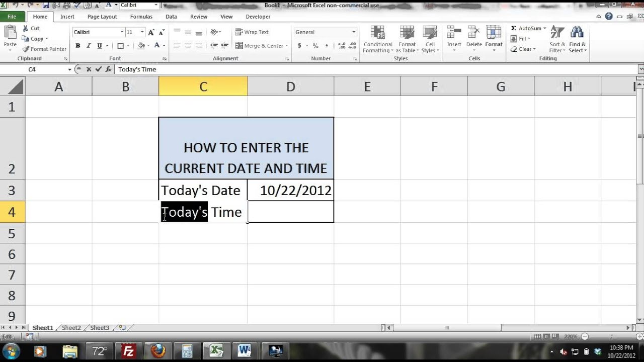Toggle Underline formatting

tap(100, 46)
